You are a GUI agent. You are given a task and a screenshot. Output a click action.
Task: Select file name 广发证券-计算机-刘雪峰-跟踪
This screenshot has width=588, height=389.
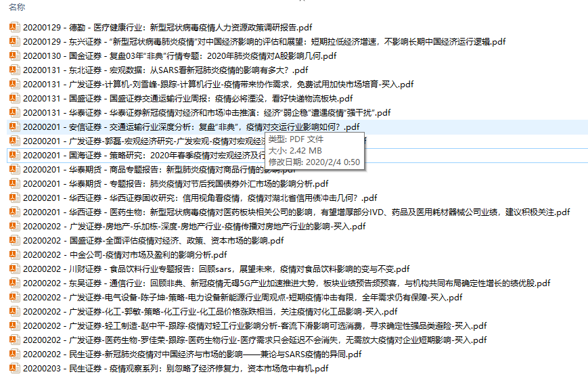(219, 85)
